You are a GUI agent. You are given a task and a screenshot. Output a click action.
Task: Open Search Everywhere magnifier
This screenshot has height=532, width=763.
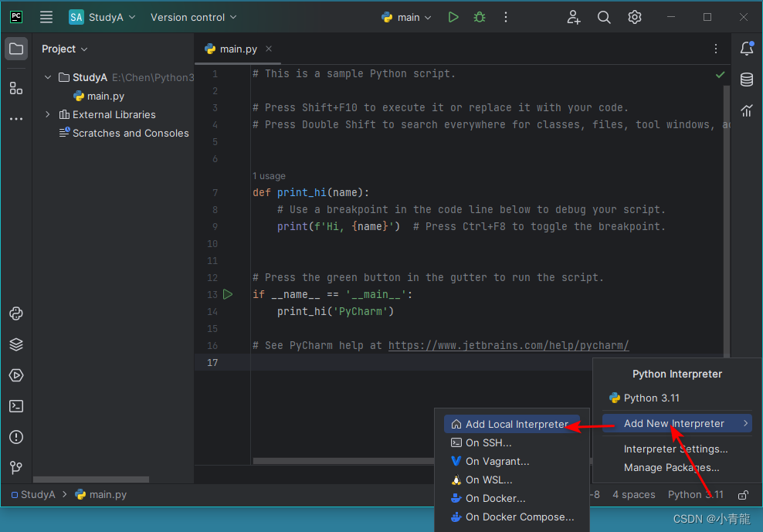[604, 17]
